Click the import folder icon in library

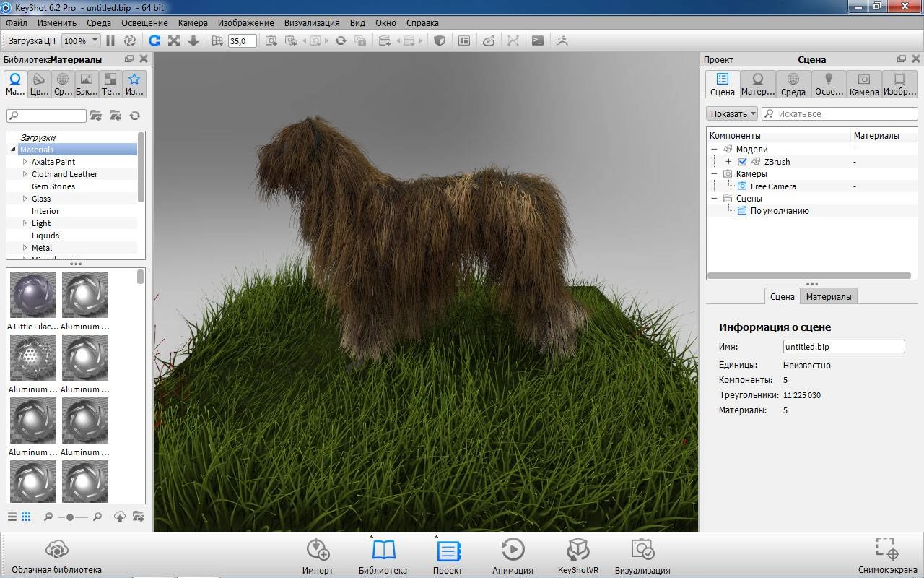[115, 116]
